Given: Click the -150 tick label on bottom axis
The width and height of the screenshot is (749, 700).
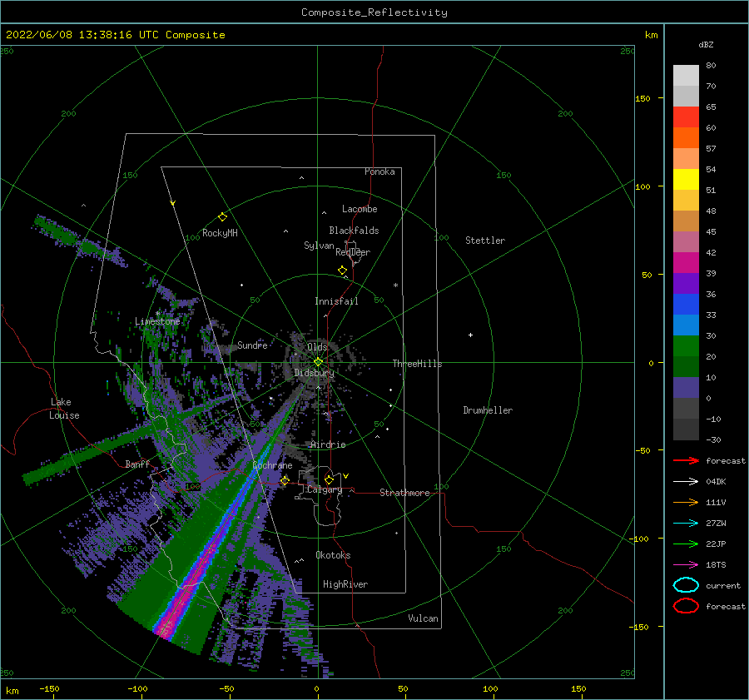Looking at the screenshot, I should tap(49, 688).
